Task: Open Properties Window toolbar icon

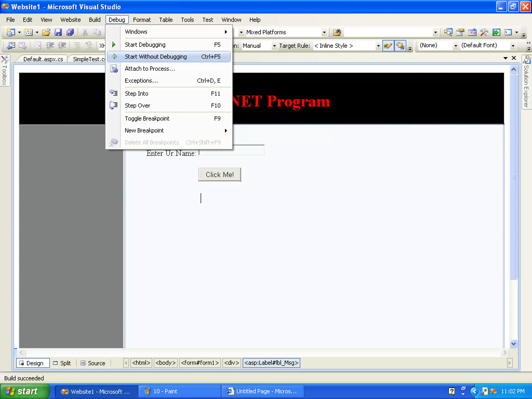Action: (x=460, y=32)
